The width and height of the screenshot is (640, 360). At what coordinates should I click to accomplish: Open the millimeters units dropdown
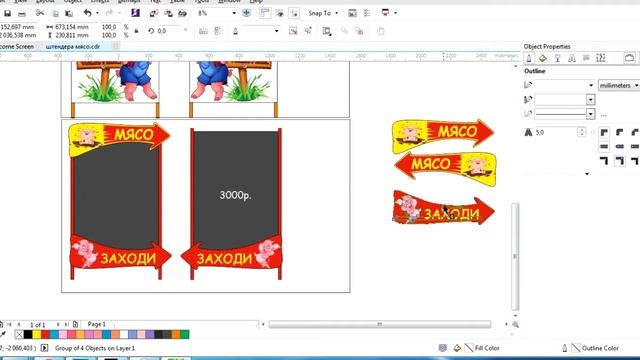pyautogui.click(x=619, y=85)
